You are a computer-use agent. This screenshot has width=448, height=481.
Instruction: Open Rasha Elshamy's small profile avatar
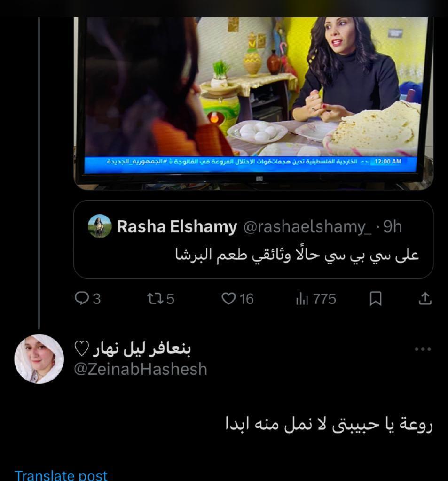pyautogui.click(x=100, y=226)
